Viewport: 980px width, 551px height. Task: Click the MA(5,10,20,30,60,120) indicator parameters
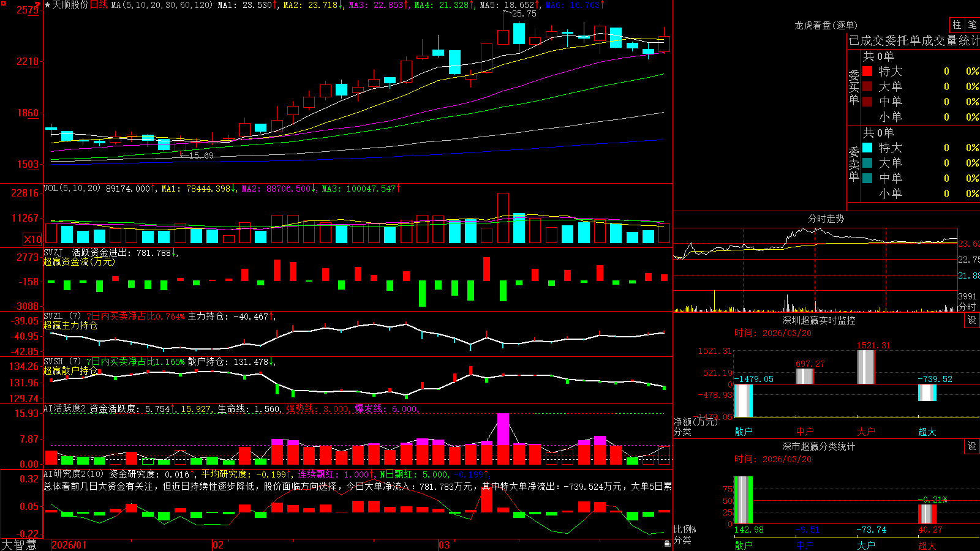pos(162,5)
